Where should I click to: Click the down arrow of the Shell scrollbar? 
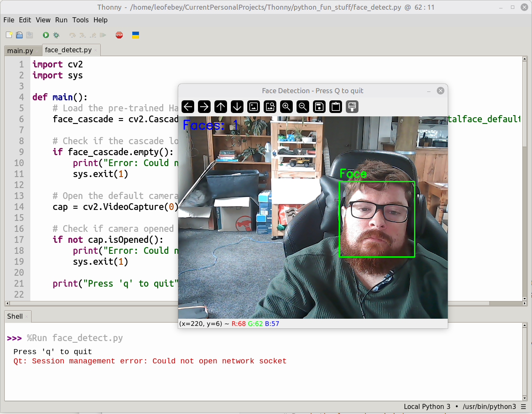(x=524, y=398)
